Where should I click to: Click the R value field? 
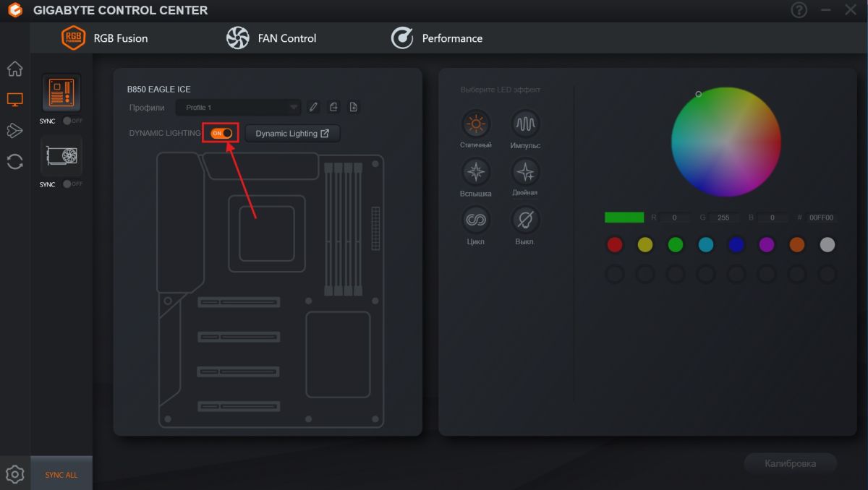pos(673,218)
